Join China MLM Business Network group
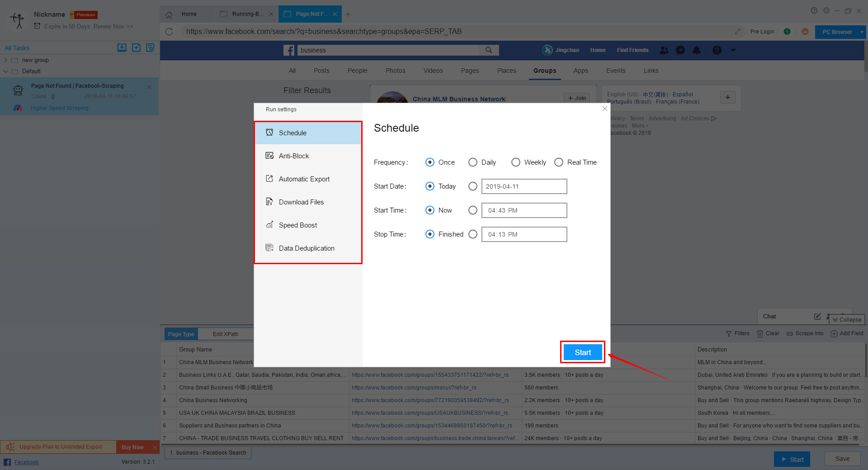 click(576, 98)
